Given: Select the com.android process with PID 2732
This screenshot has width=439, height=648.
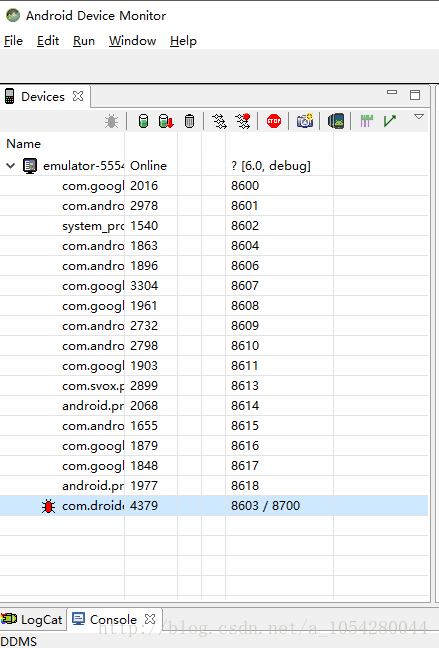Looking at the screenshot, I should (214, 326).
